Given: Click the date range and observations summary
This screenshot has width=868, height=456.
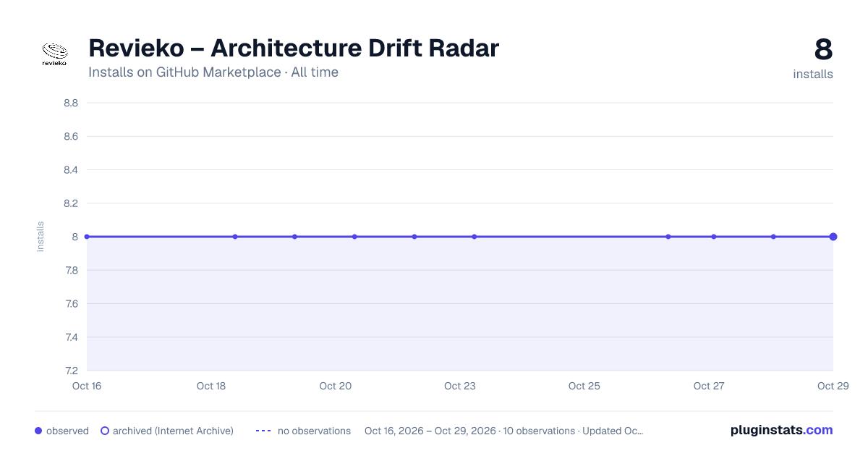Looking at the screenshot, I should pos(504,431).
